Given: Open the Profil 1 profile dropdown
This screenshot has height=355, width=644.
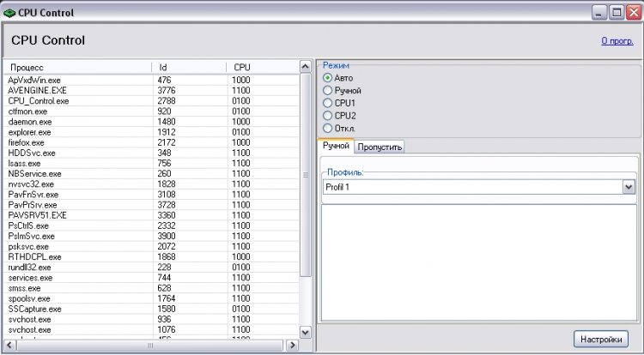Looking at the screenshot, I should [628, 186].
